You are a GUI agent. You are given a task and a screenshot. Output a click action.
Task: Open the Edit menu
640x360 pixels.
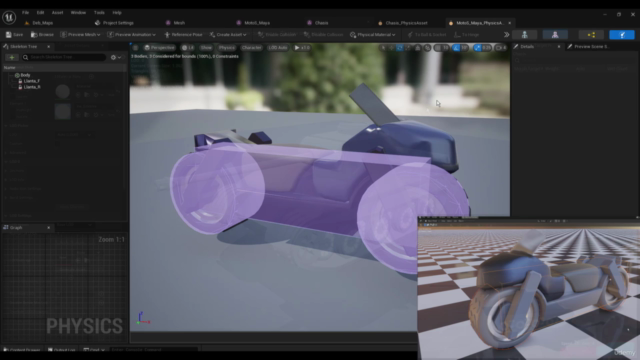[x=40, y=13]
